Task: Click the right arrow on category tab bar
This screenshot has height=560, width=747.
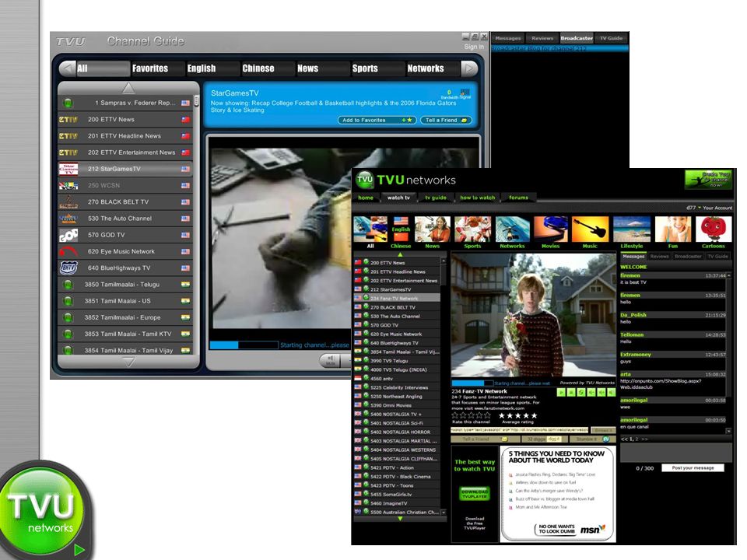Action: [x=470, y=68]
